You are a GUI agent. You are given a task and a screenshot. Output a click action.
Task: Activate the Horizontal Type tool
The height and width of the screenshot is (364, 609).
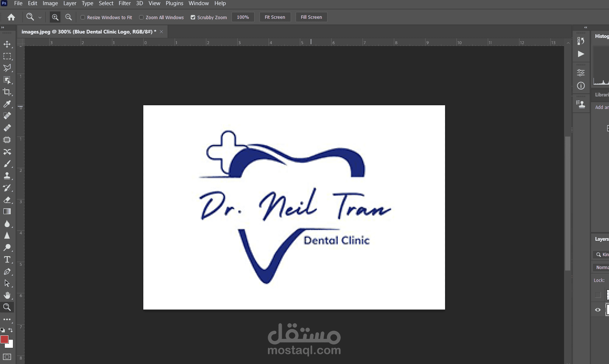point(7,259)
